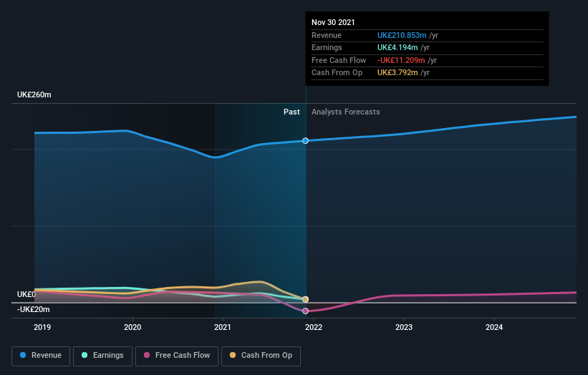
Task: Click the pink Free Cash Flow legend dot
Action: pyautogui.click(x=147, y=355)
